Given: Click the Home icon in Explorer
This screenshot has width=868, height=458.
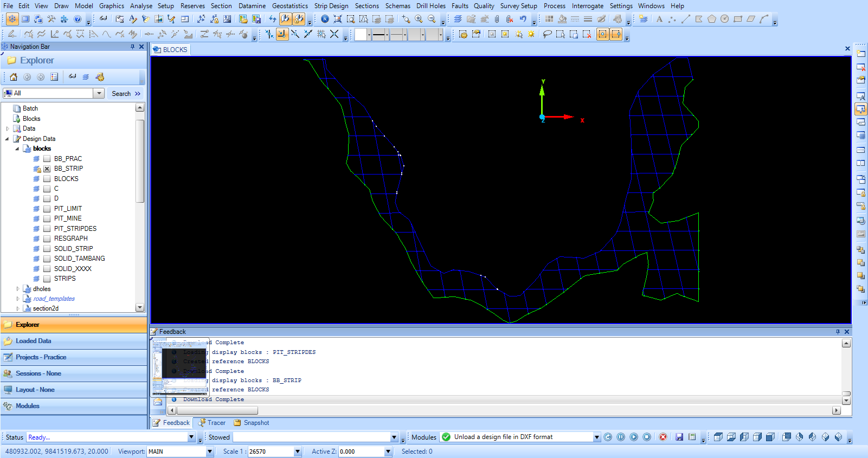Looking at the screenshot, I should (x=14, y=77).
